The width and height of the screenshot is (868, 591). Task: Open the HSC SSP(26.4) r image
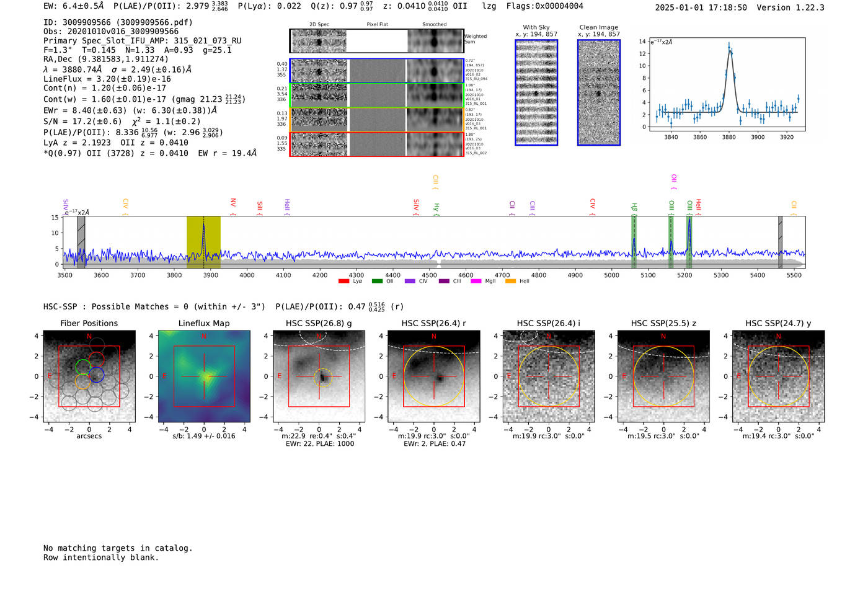tap(434, 376)
